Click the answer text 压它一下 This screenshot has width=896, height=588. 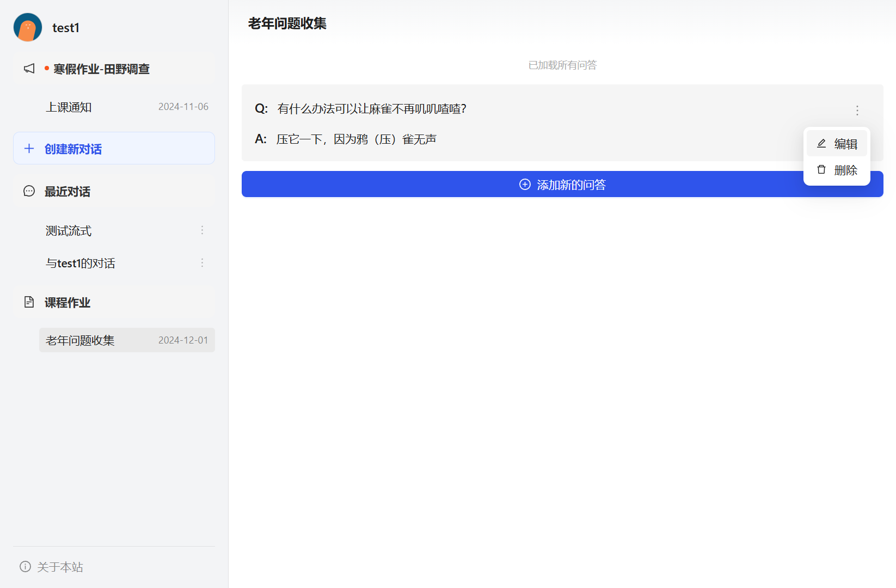[357, 139]
